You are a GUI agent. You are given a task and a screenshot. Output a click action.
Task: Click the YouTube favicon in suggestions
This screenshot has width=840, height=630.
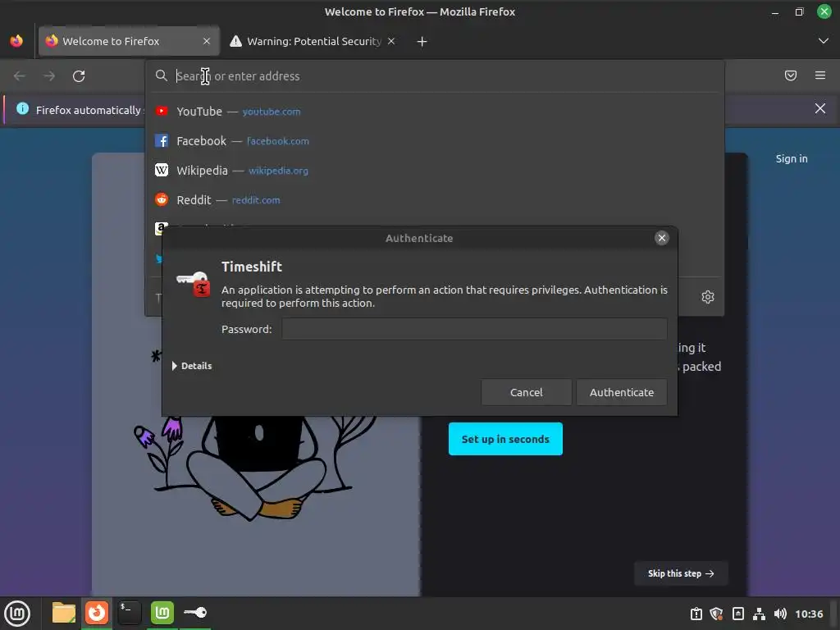tap(162, 111)
